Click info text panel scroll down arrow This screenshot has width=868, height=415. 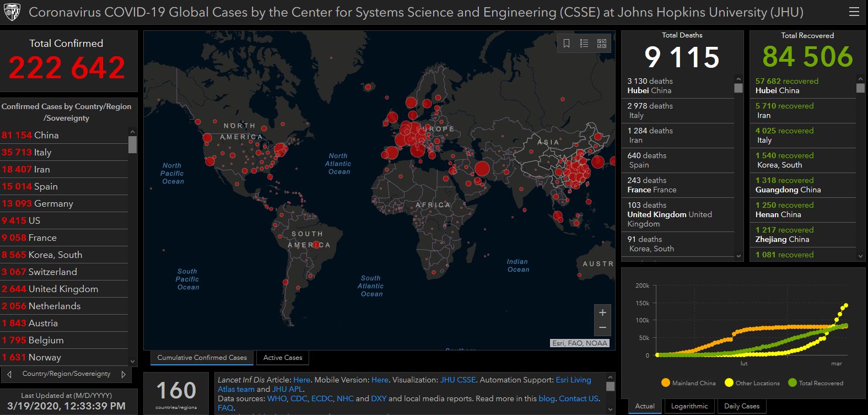[610, 409]
